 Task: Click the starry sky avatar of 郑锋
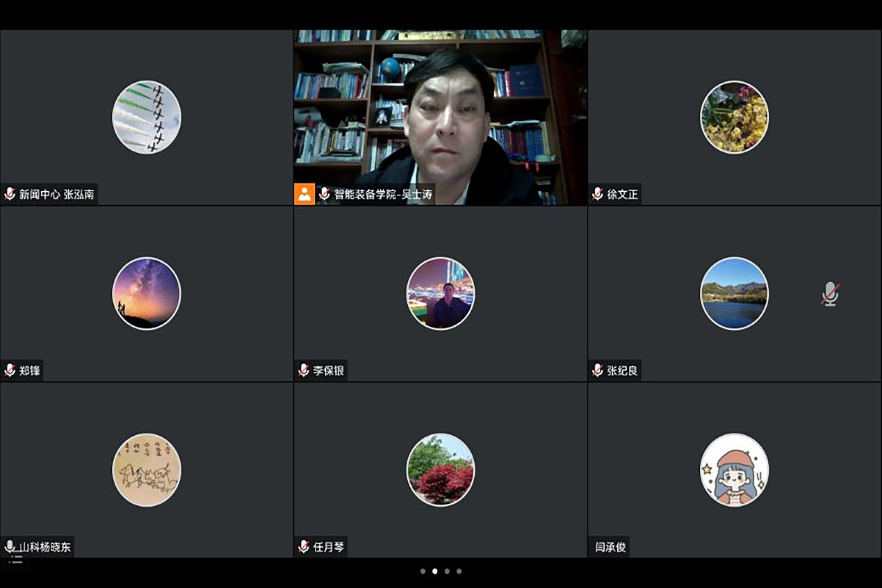click(147, 293)
